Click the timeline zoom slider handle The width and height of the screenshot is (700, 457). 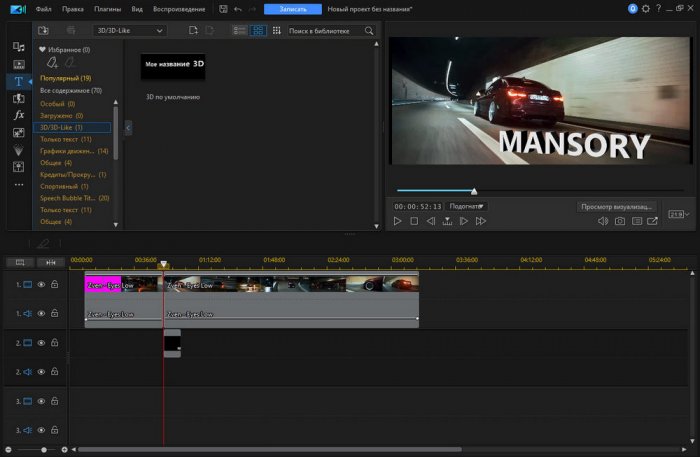(43, 450)
